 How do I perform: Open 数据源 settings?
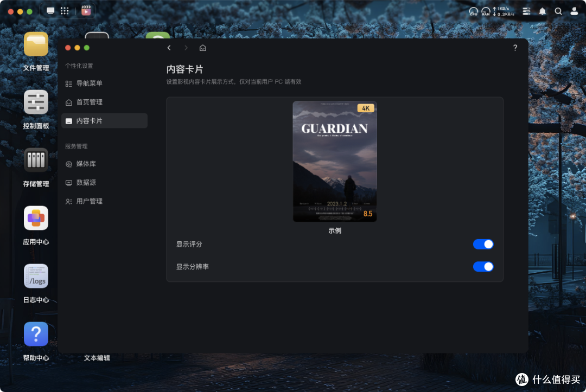coord(104,183)
